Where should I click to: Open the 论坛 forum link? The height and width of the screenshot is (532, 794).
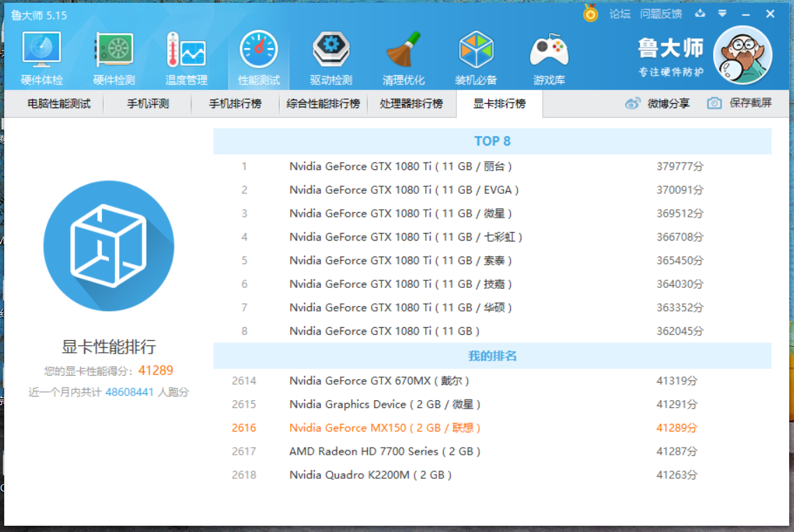(620, 13)
